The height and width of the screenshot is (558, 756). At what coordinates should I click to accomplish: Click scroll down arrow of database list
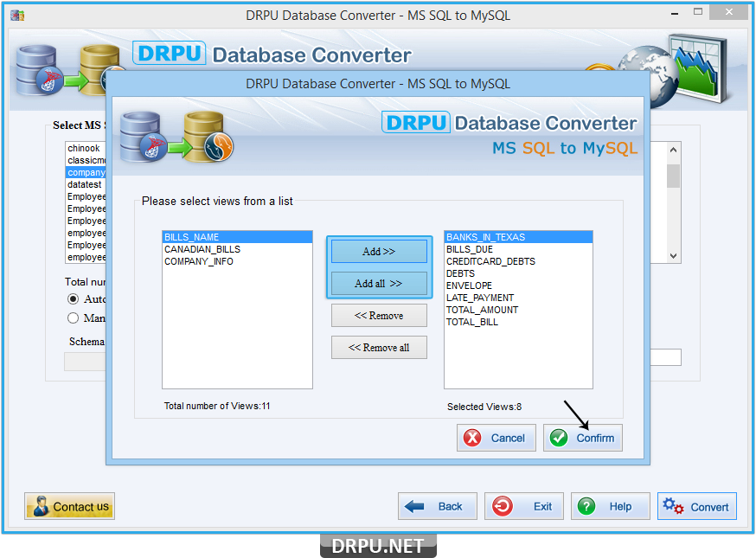(674, 256)
